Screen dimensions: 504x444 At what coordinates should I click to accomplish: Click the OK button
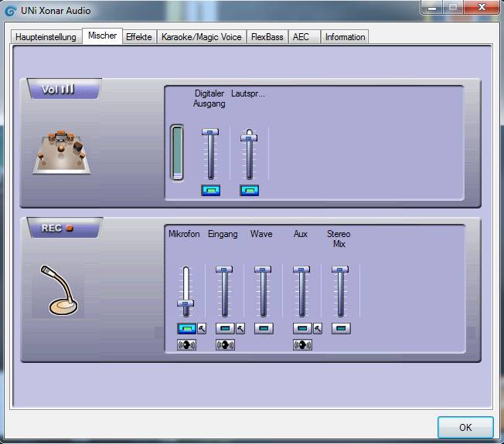tap(465, 427)
